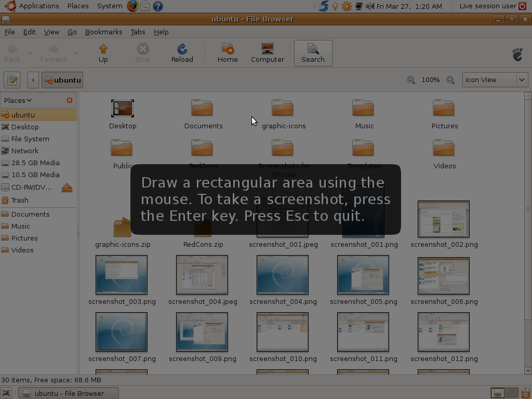
Task: Toggle text-based location entry button
Action: tap(12, 80)
